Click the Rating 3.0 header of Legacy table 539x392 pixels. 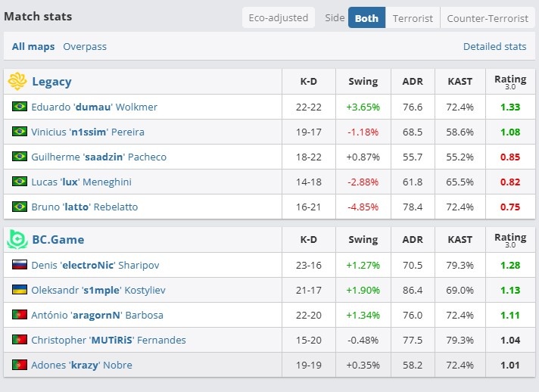(509, 82)
